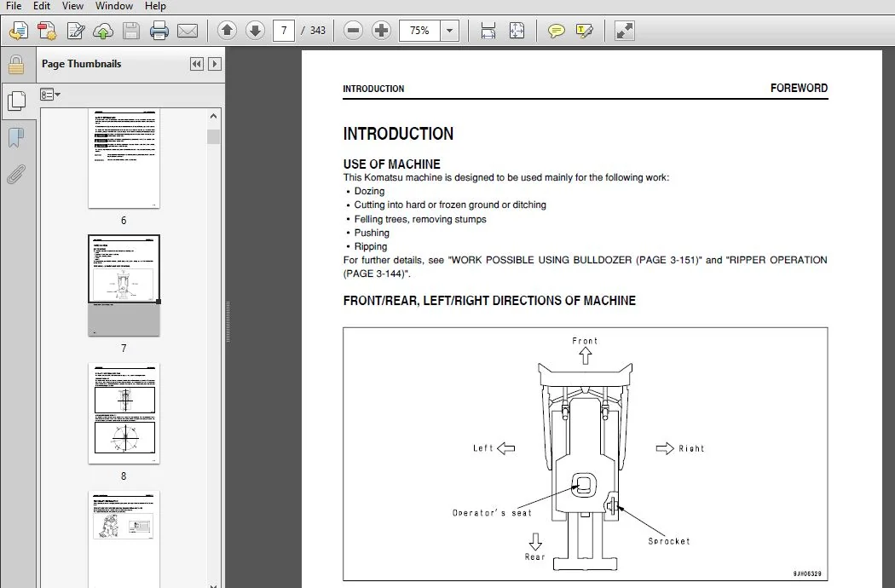The image size is (895, 588).
Task: Click the Create PDF toolbar icon
Action: 47,31
